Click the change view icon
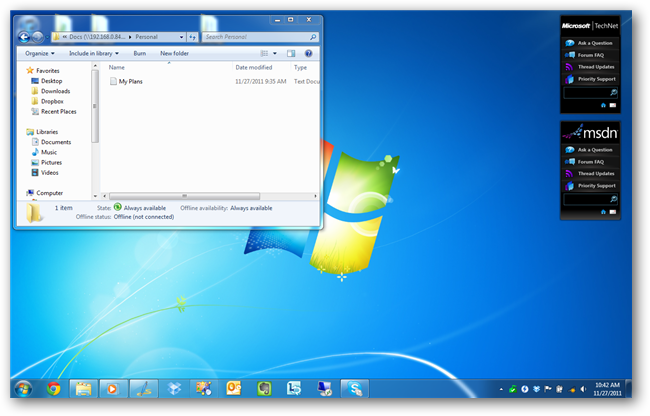 click(264, 53)
